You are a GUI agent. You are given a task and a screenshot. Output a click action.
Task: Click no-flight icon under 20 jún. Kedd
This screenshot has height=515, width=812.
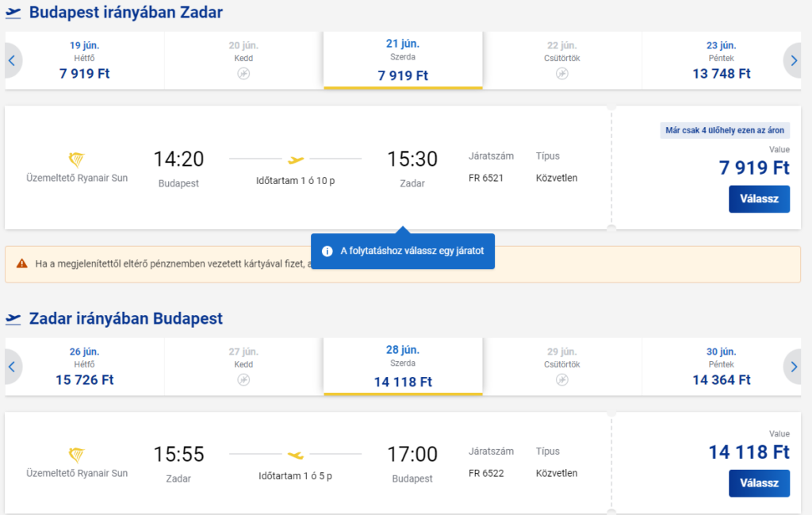click(x=243, y=74)
